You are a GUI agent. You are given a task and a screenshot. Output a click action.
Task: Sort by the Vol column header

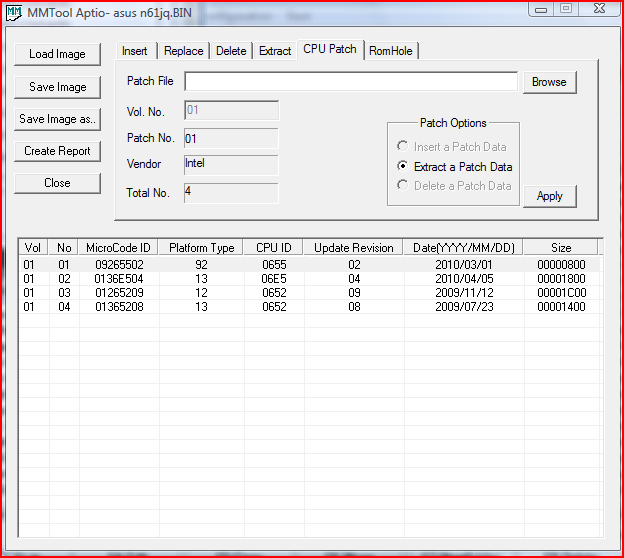pyautogui.click(x=33, y=248)
